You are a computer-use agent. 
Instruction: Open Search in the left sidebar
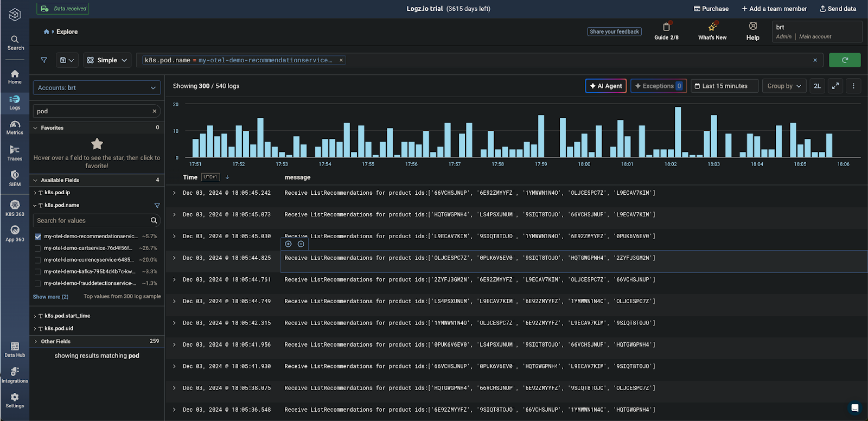pos(15,43)
